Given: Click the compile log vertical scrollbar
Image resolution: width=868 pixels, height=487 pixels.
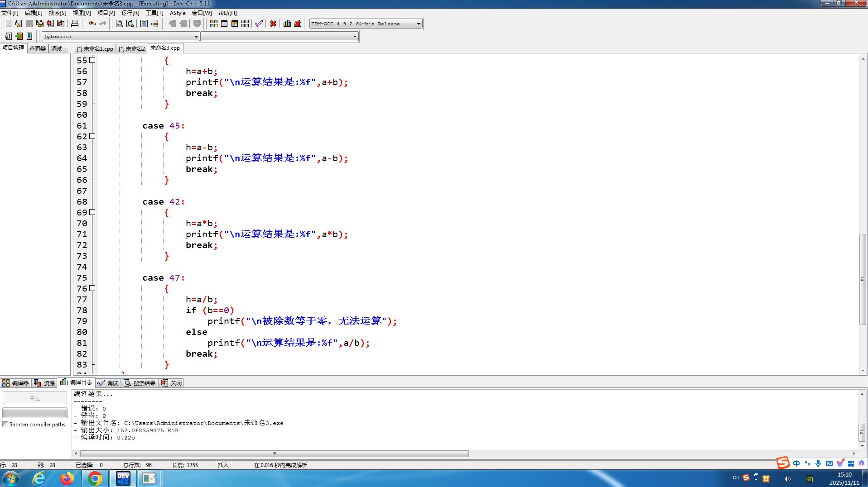Looking at the screenshot, I should click(862, 432).
